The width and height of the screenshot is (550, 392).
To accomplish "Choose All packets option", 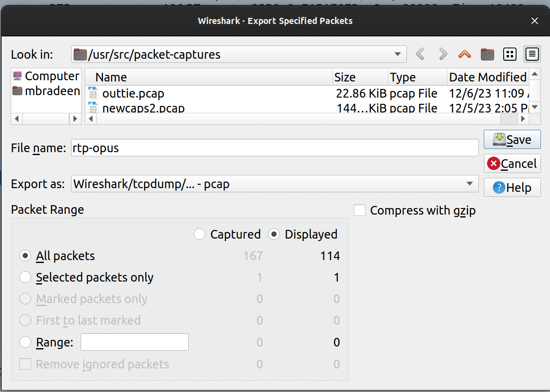I will pyautogui.click(x=25, y=256).
